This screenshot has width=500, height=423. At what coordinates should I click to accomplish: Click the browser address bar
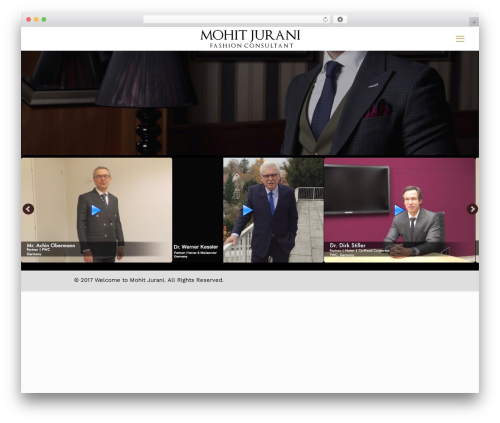tap(237, 19)
